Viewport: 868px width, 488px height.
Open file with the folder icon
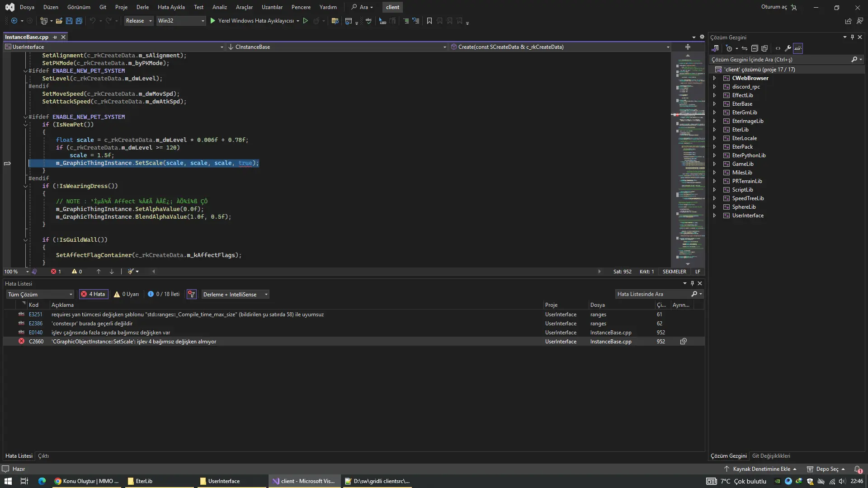[x=59, y=21]
